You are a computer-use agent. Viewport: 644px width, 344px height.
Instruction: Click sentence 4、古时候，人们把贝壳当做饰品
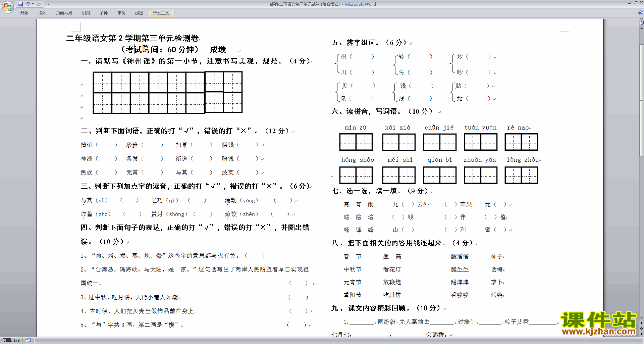139,311
